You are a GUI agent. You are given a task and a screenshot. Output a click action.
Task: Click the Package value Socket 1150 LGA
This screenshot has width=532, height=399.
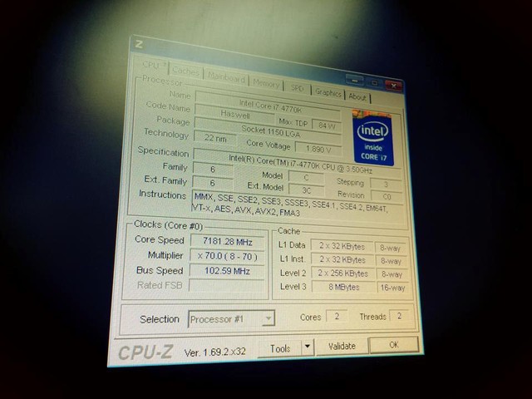coord(268,131)
